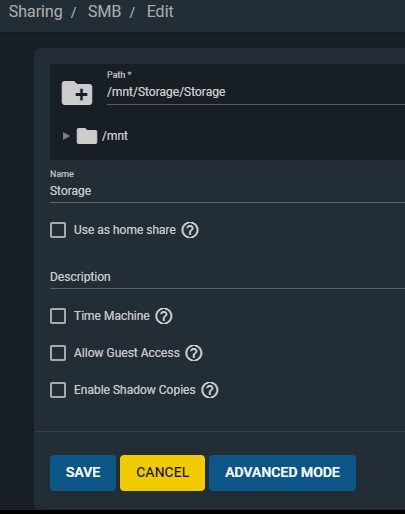Show help for Allow Guest Access

194,353
